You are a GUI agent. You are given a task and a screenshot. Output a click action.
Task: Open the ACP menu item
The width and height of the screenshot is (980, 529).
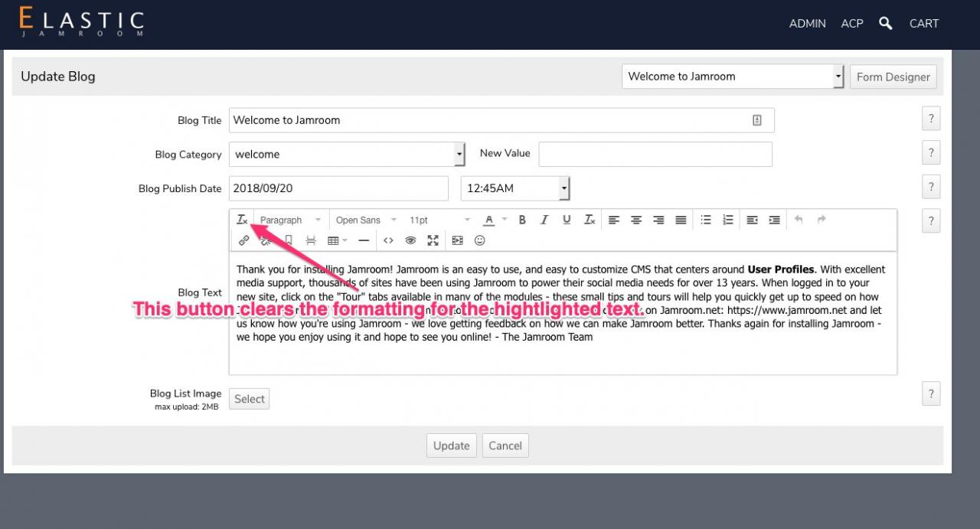pos(852,24)
